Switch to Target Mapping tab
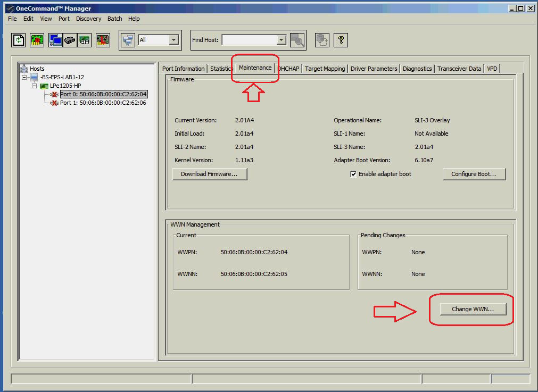The image size is (538, 392). coord(325,69)
